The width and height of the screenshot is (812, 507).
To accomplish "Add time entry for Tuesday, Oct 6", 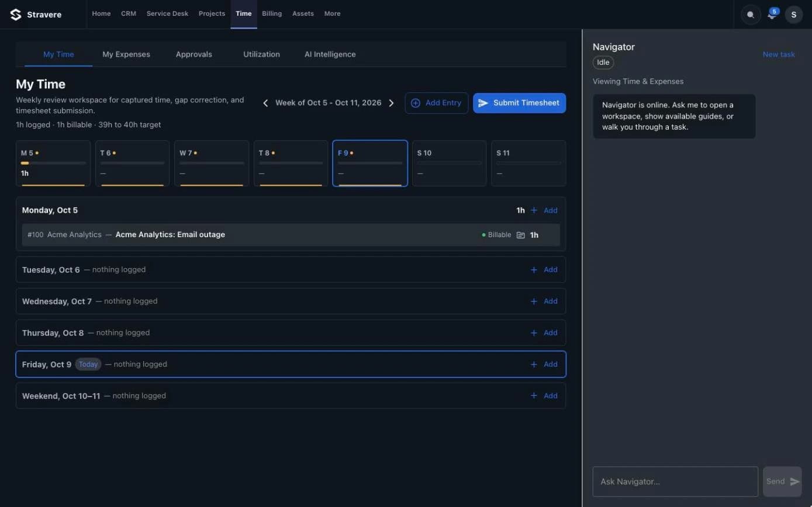I will [544, 270].
